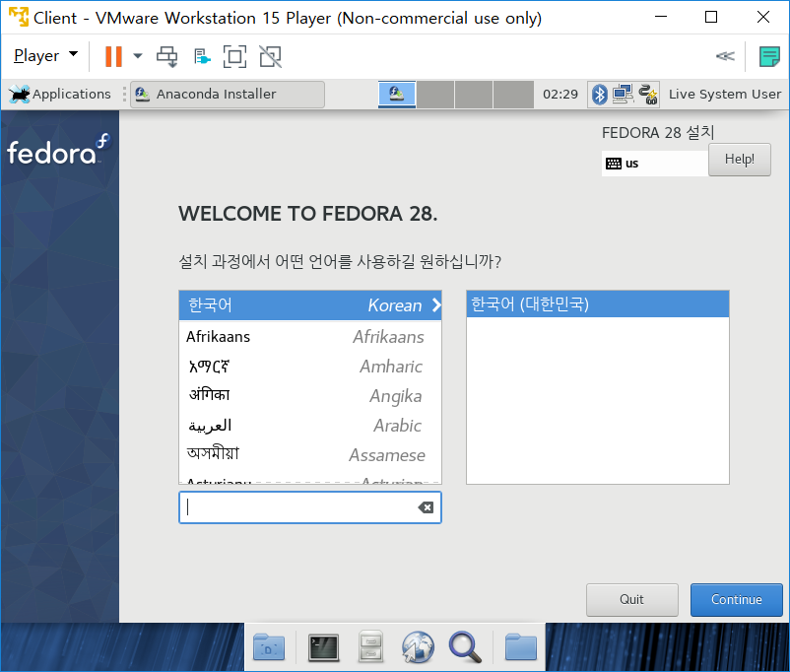
Task: Switch to first workspace
Action: pos(397,95)
